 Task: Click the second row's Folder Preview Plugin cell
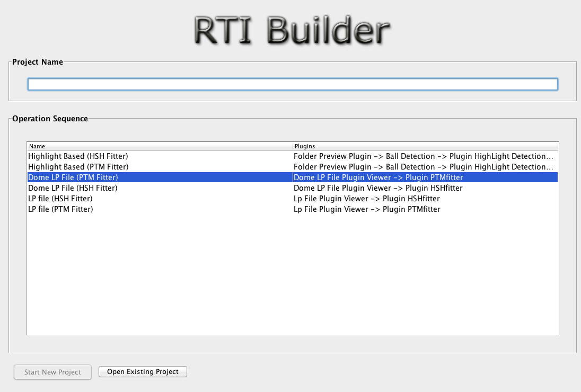[x=423, y=167]
